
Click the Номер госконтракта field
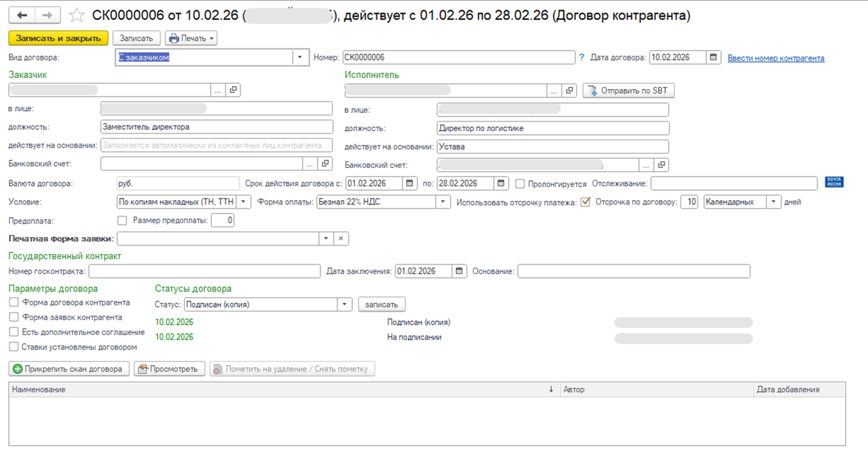tap(205, 271)
